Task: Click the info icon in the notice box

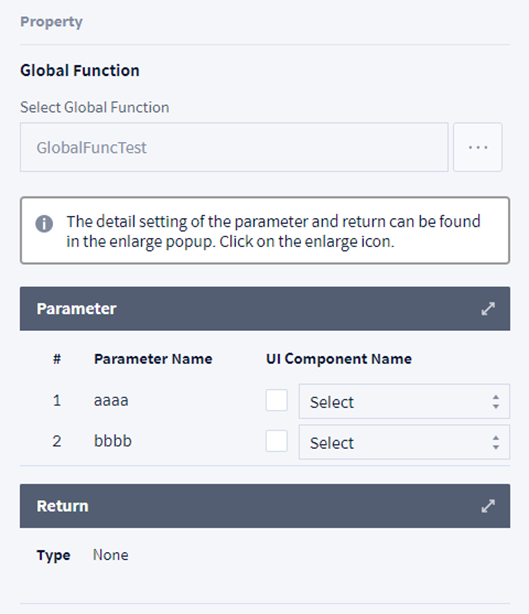Action: click(44, 224)
